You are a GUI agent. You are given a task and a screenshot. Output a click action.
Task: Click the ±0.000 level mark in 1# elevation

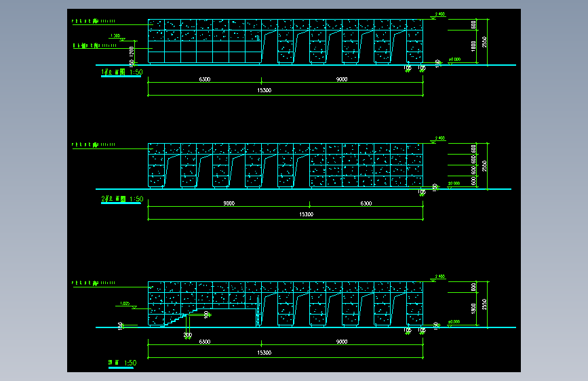pyautogui.click(x=454, y=60)
